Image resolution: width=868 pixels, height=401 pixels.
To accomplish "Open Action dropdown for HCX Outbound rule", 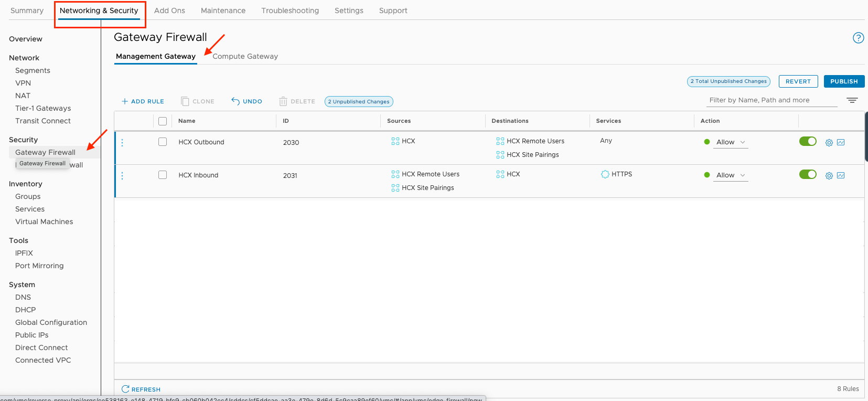I will tap(731, 142).
